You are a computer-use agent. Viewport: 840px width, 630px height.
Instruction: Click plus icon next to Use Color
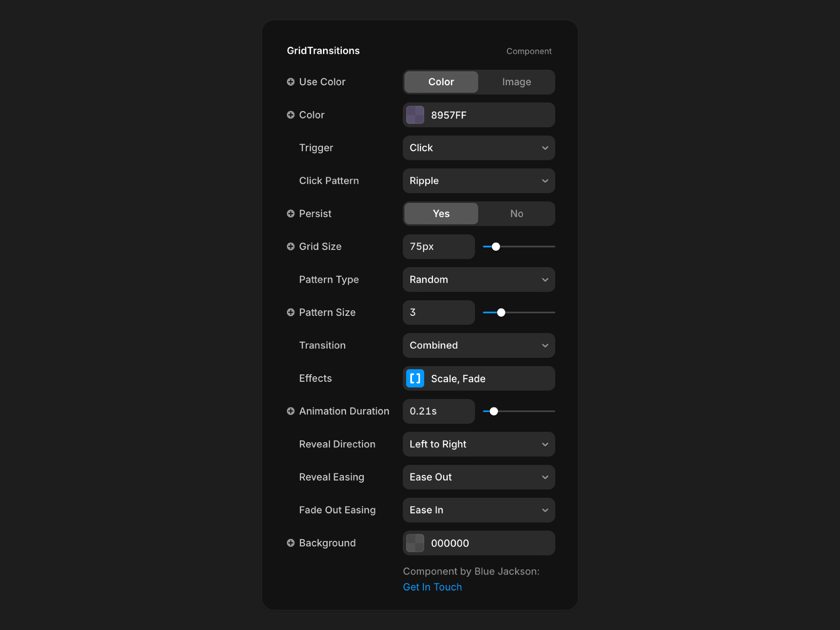coord(290,82)
